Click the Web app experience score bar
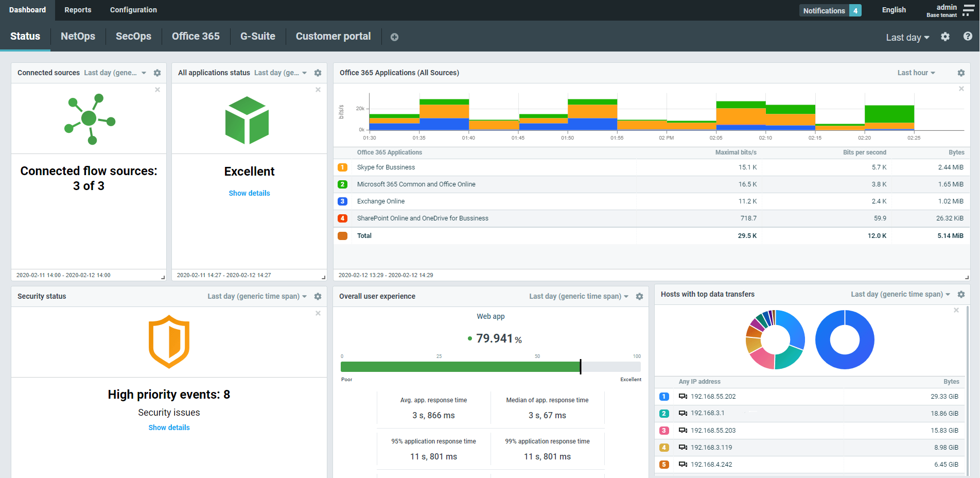 click(491, 367)
